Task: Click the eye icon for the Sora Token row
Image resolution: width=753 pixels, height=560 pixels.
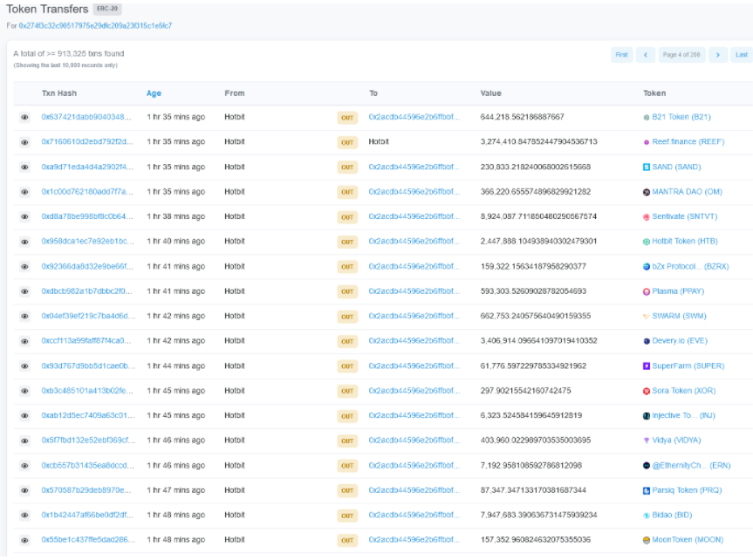Action: coord(24,391)
